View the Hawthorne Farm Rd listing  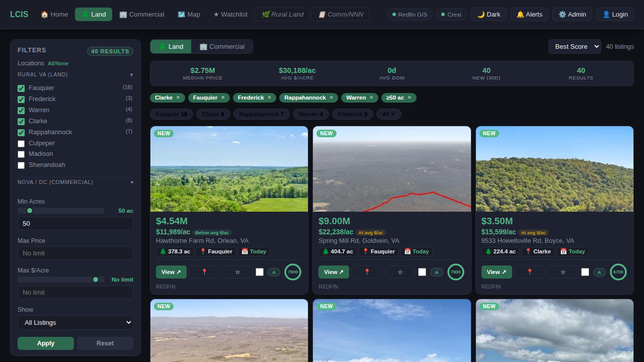(171, 272)
